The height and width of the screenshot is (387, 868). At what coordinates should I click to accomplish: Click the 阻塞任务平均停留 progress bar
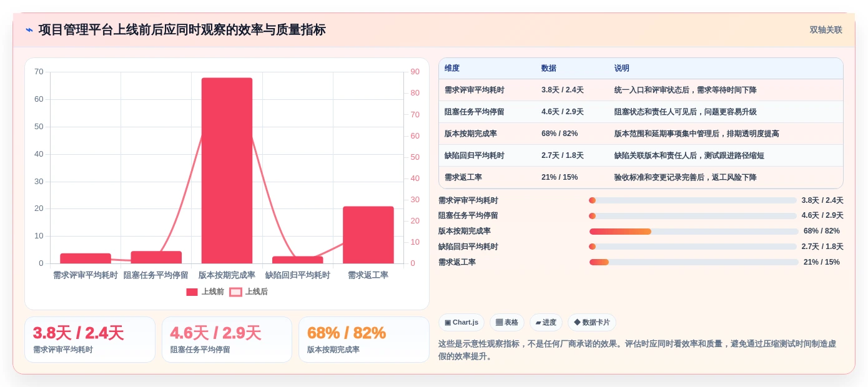click(x=693, y=216)
